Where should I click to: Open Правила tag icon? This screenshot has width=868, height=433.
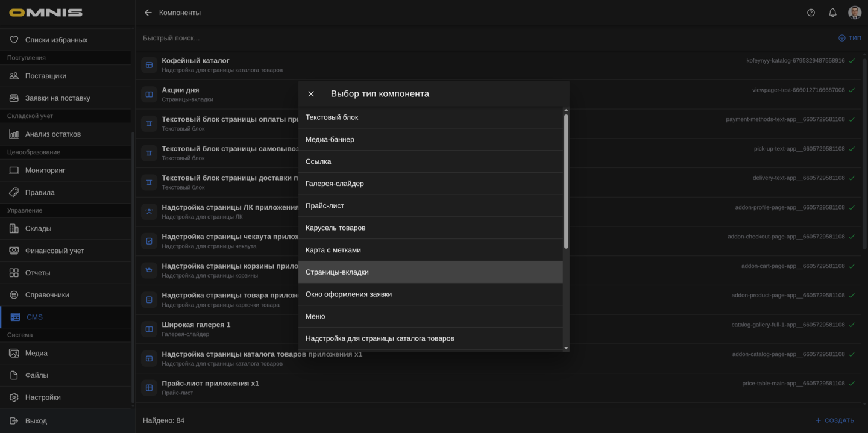click(x=14, y=193)
